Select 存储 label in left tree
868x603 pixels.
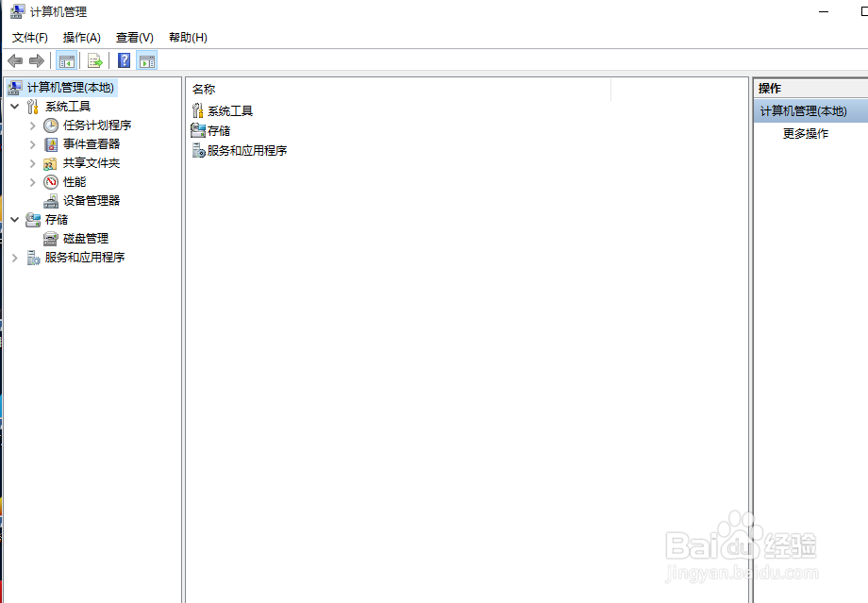[57, 220]
